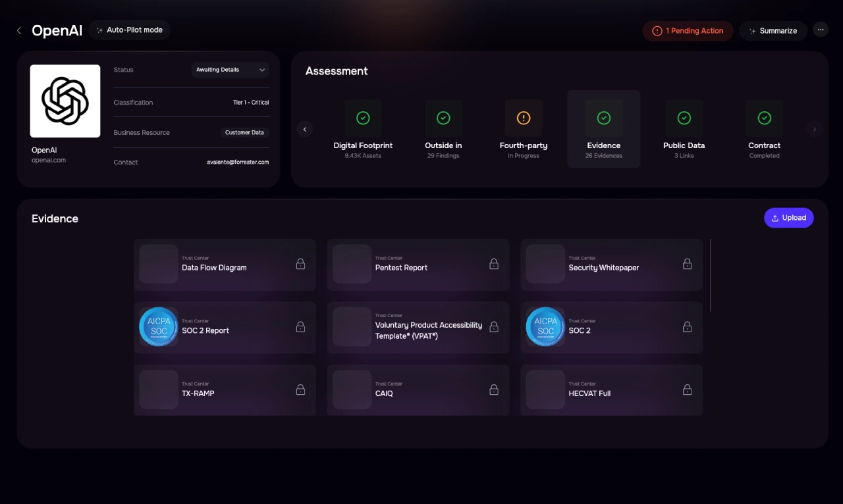The height and width of the screenshot is (504, 843).
Task: Click the 1 Pending Action button
Action: 688,31
